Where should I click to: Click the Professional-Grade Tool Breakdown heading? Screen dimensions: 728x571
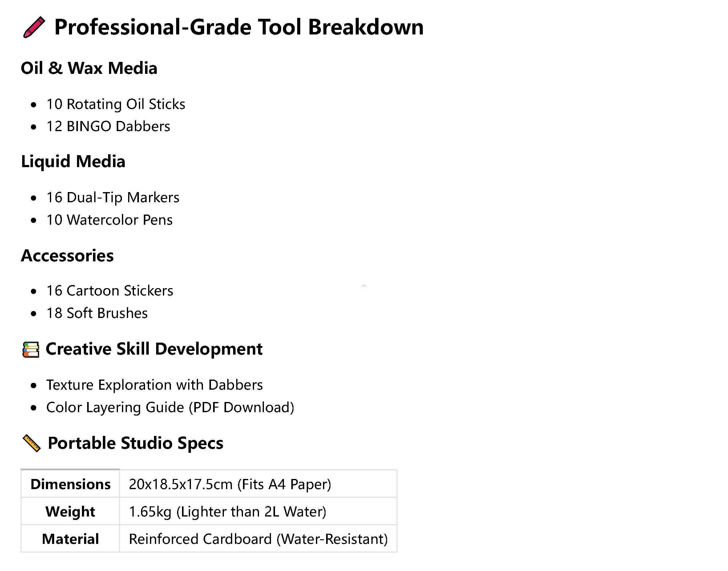click(x=238, y=27)
